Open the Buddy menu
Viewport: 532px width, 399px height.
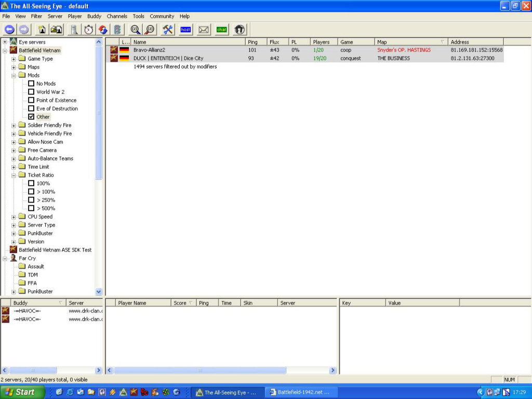click(94, 16)
